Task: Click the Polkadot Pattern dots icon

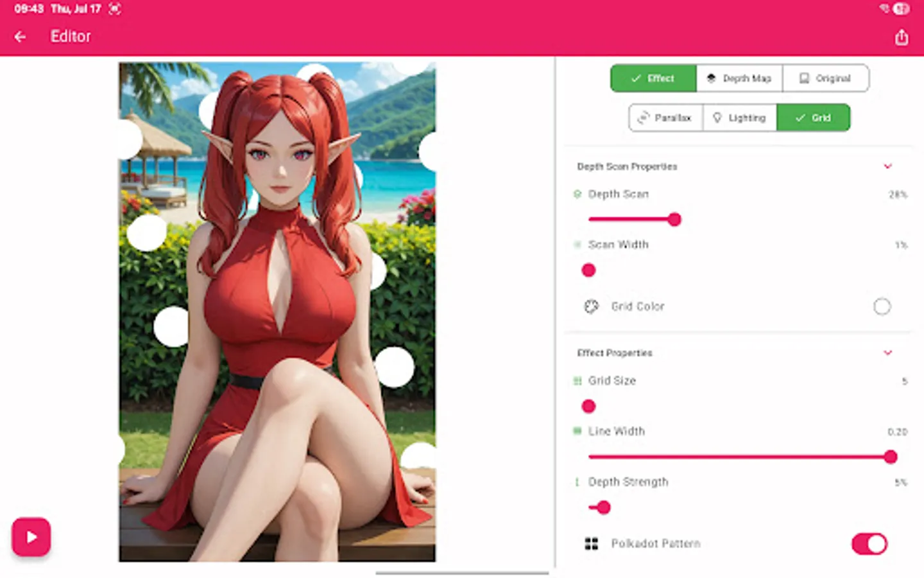Action: click(x=592, y=543)
